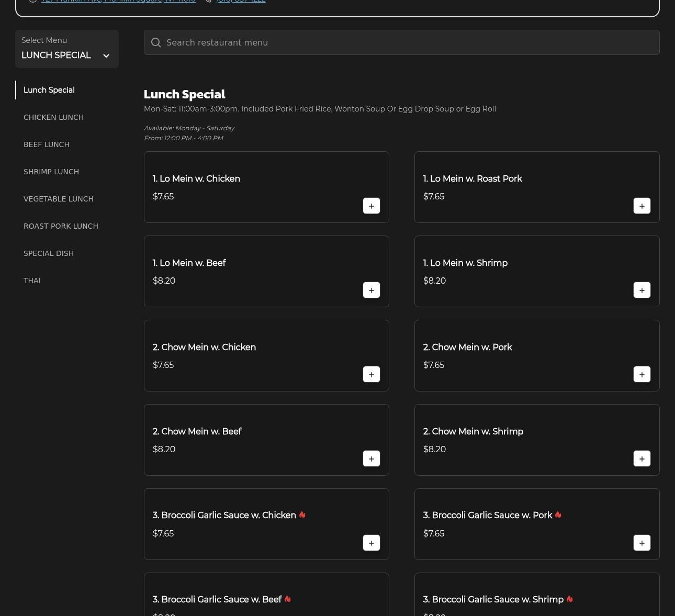Navigate to SPECIAL DISH section
Screen dimensions: 675x616
coord(49,253)
